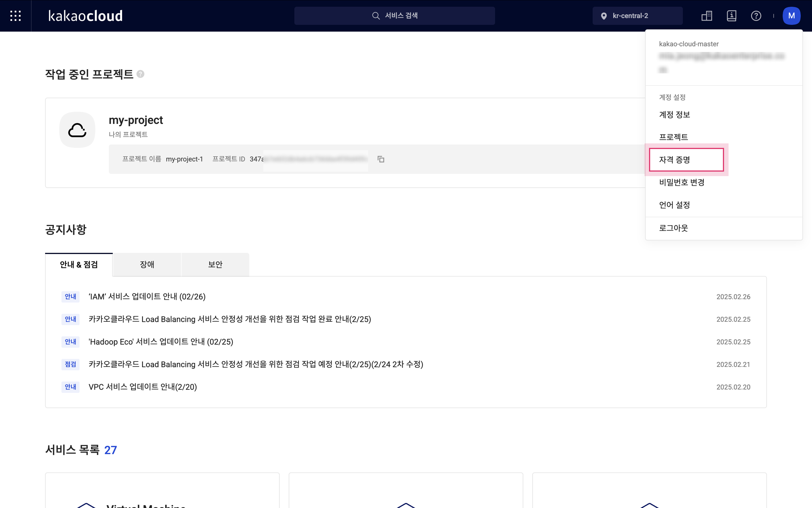Click the search magnifier icon
Screen dimensions: 812x508
click(x=376, y=16)
